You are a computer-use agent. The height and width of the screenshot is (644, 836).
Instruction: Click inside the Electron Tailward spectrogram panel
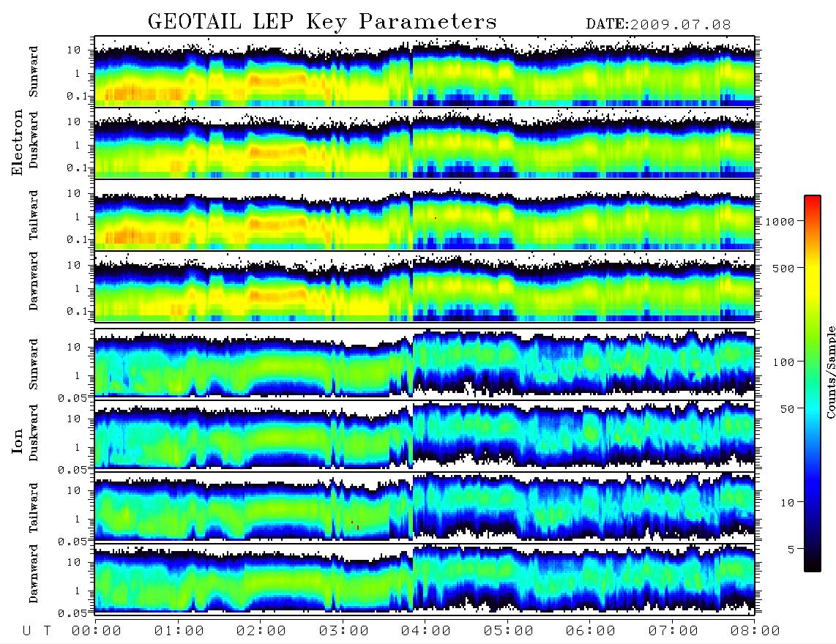tap(425, 215)
